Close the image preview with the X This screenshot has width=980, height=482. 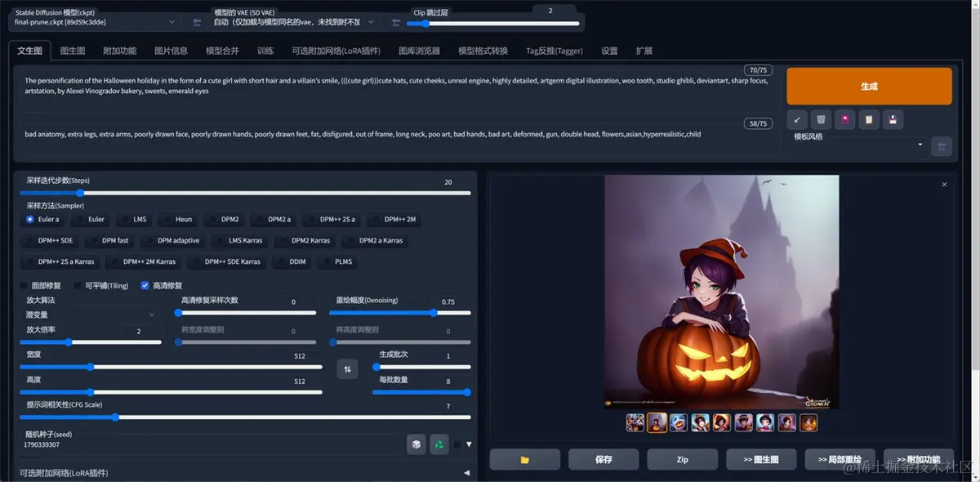coord(944,185)
